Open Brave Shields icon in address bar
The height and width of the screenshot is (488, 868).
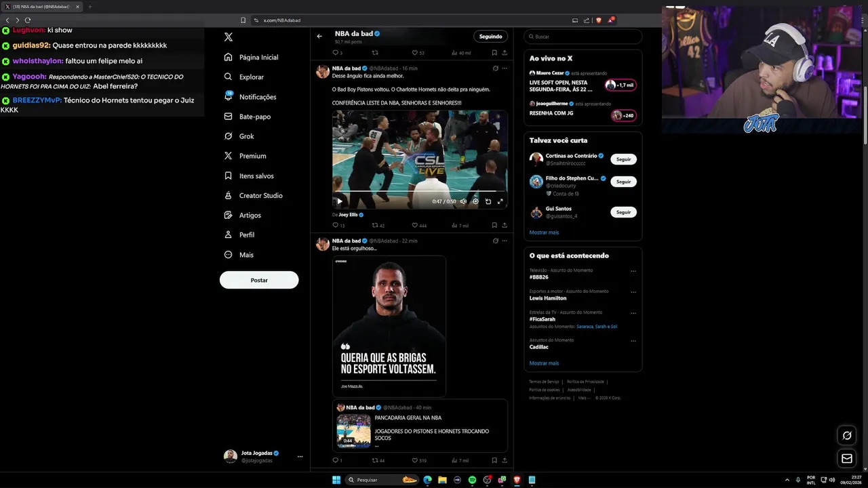pyautogui.click(x=599, y=20)
